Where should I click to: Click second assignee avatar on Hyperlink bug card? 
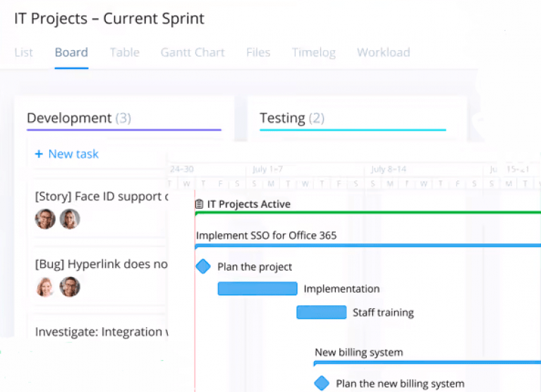pyautogui.click(x=69, y=287)
